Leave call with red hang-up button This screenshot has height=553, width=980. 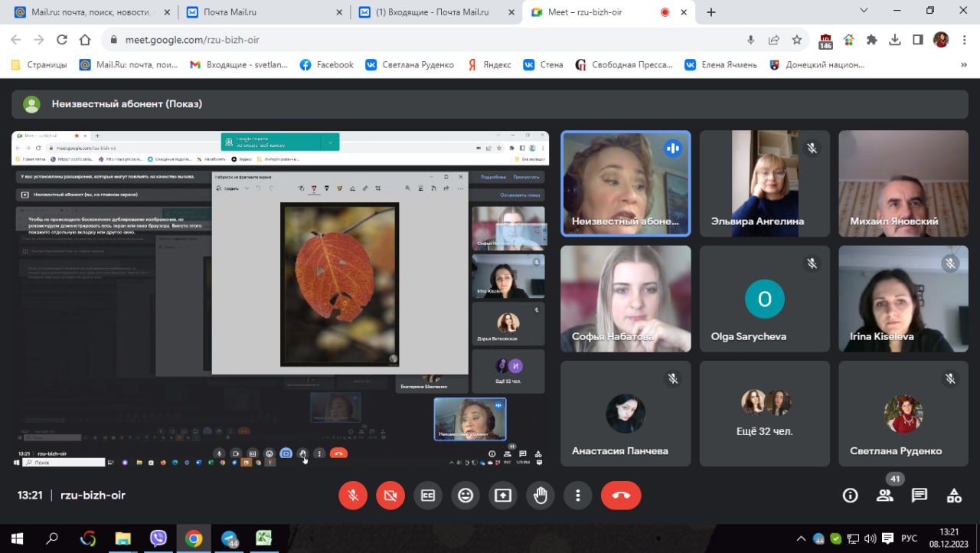coord(621,496)
